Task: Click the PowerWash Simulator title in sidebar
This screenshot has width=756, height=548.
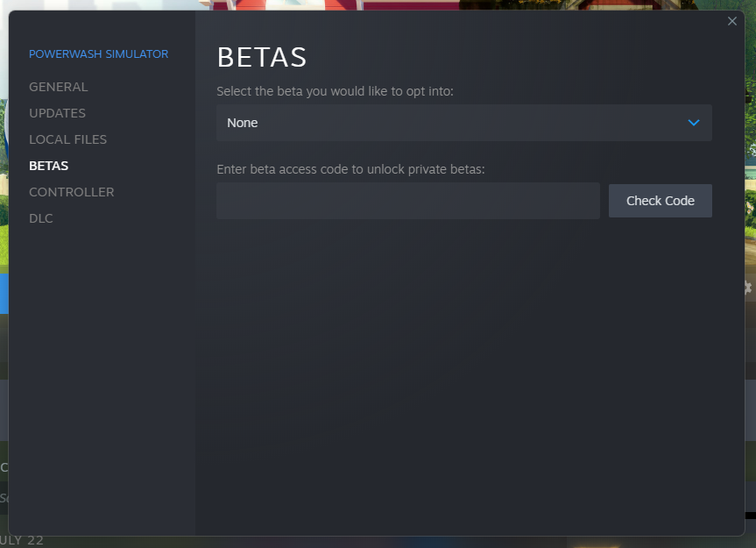Action: click(x=98, y=54)
